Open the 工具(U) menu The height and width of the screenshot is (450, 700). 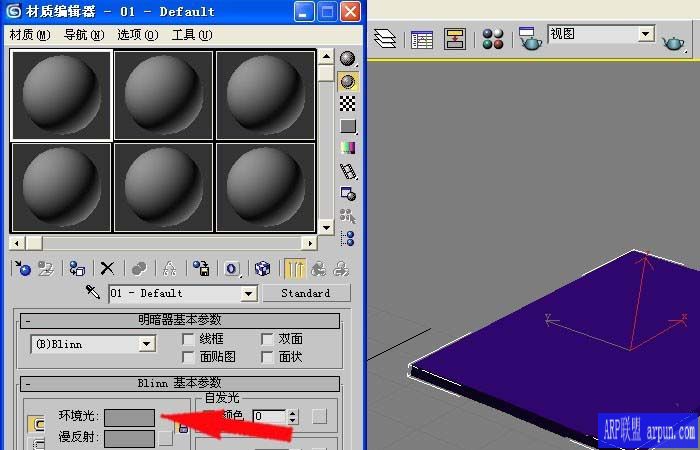(x=192, y=35)
